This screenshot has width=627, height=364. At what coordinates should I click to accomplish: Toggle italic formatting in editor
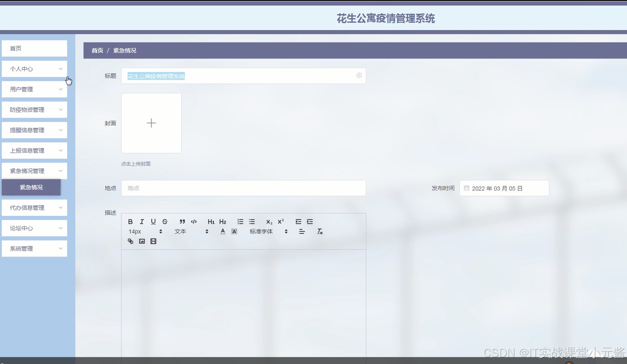pos(142,221)
